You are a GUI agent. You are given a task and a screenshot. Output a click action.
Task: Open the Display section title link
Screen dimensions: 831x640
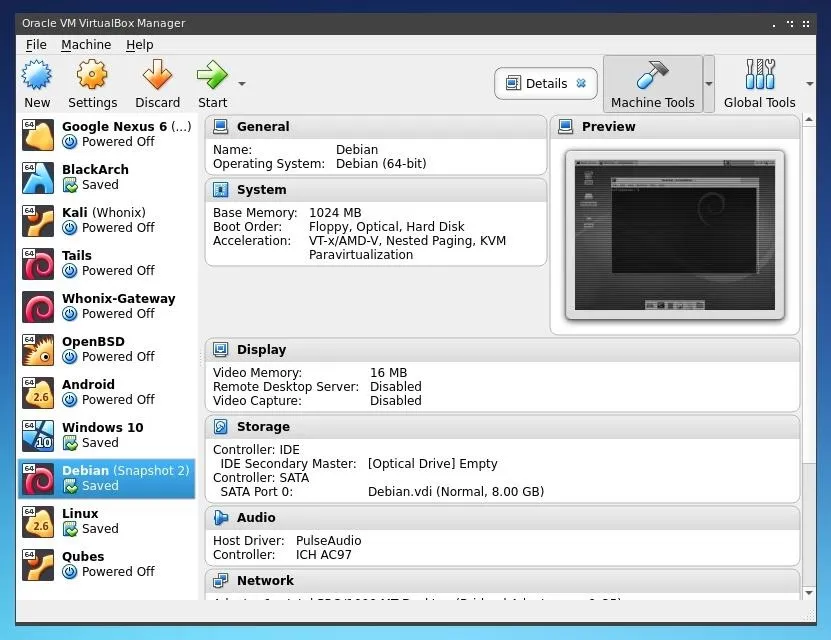click(261, 350)
